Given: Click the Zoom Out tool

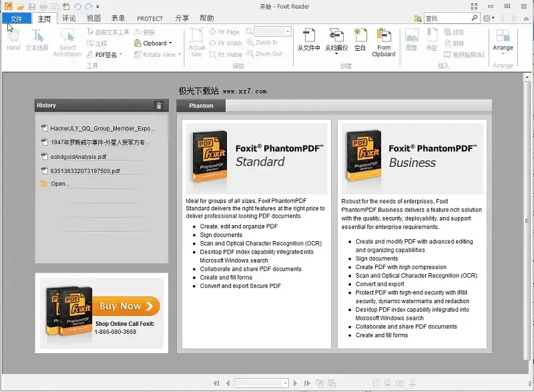Looking at the screenshot, I should [264, 54].
